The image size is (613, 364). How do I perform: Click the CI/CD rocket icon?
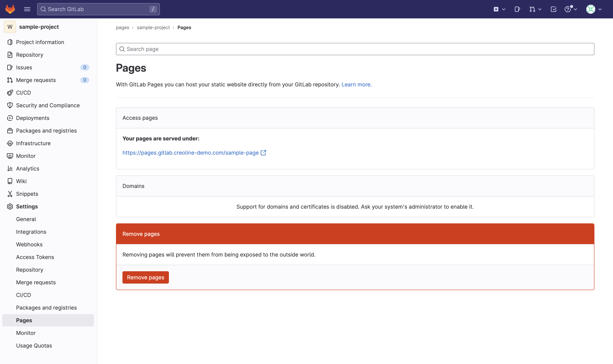tap(10, 93)
